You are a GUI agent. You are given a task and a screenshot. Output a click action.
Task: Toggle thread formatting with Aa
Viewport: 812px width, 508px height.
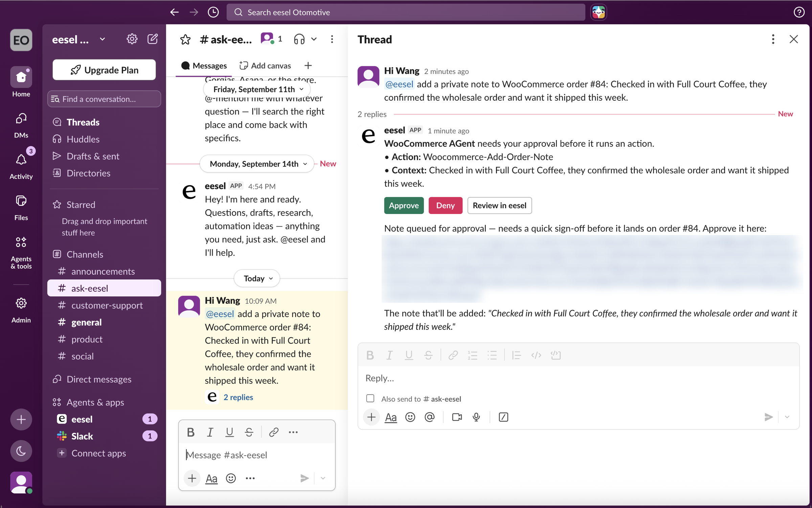click(x=390, y=417)
